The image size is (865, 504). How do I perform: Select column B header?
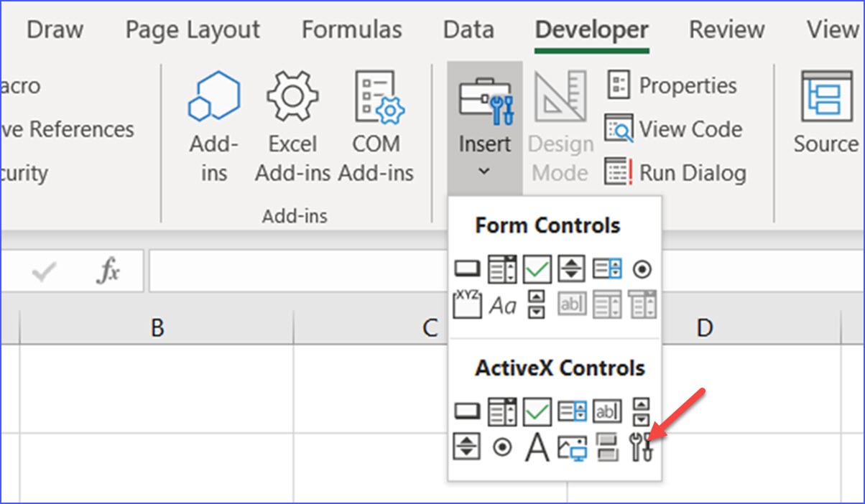click(157, 328)
